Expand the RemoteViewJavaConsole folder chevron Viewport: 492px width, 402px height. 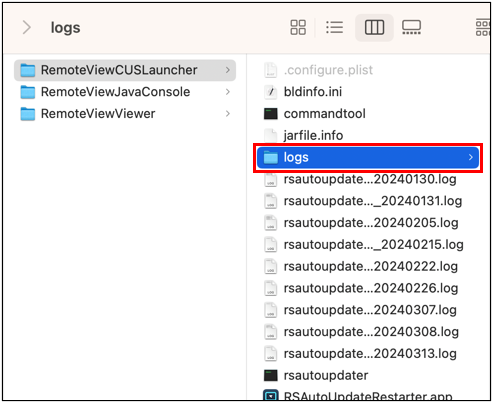tap(228, 92)
